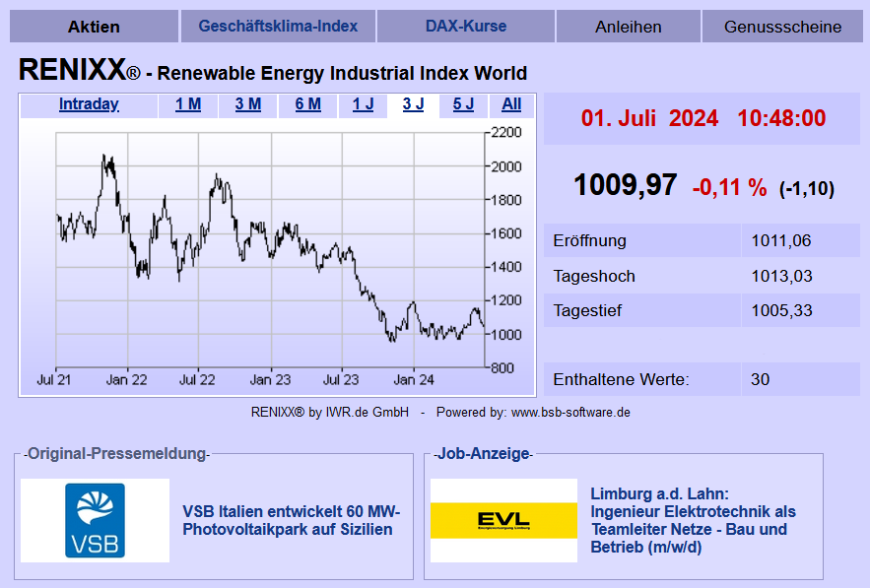
Task: Select the 1 J chart range
Action: [364, 104]
